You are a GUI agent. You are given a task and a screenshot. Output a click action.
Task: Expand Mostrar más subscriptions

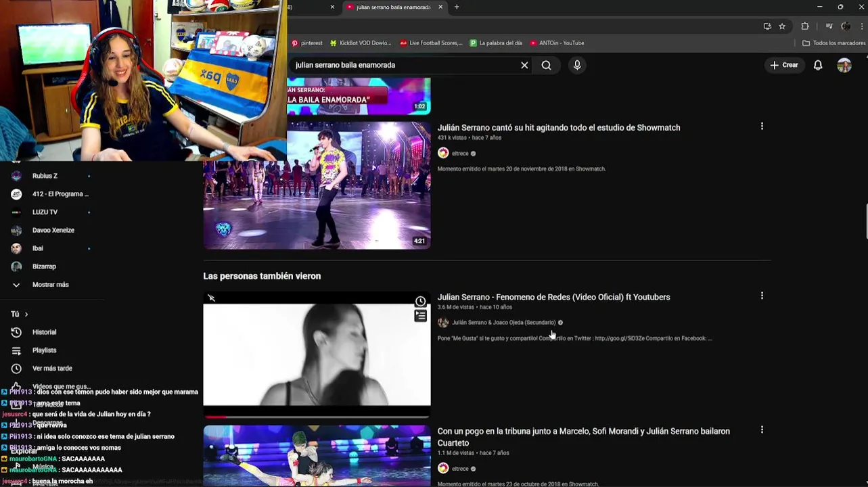(51, 285)
